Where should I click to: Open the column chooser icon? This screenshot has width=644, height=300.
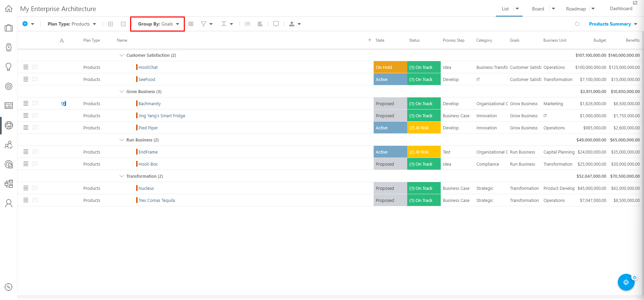(191, 24)
